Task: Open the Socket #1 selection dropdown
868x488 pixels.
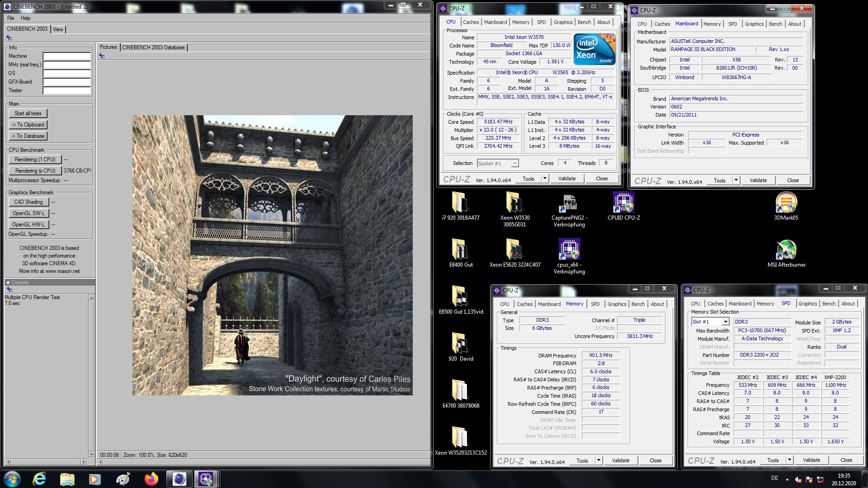Action: coord(498,163)
